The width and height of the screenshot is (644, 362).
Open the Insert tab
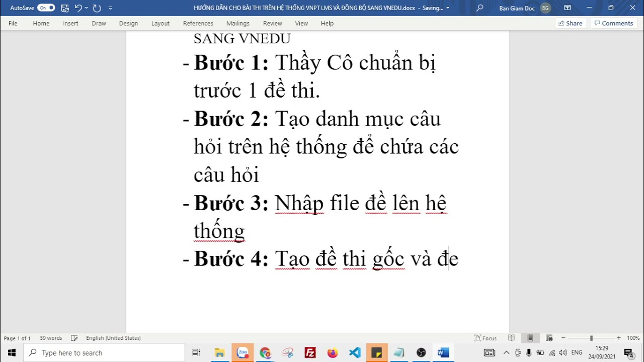pyautogui.click(x=70, y=23)
